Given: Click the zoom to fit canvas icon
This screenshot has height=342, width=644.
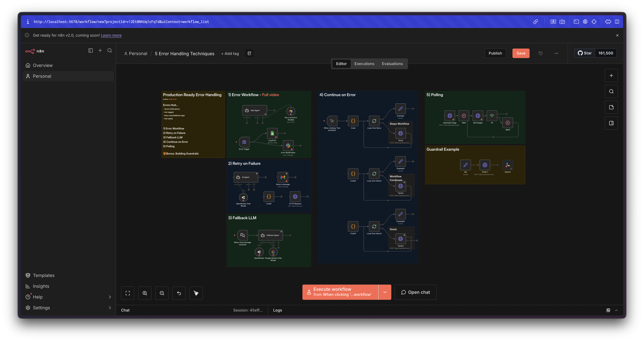Looking at the screenshot, I should click(128, 293).
